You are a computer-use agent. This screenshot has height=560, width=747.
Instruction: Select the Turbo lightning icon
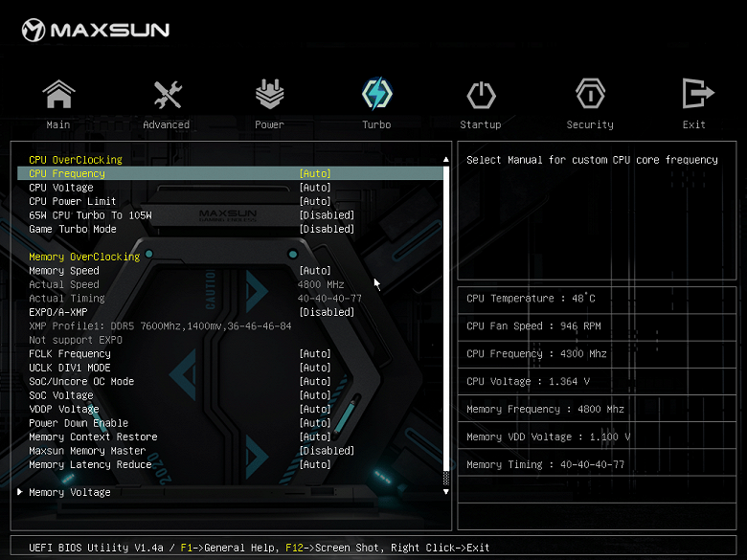point(376,94)
